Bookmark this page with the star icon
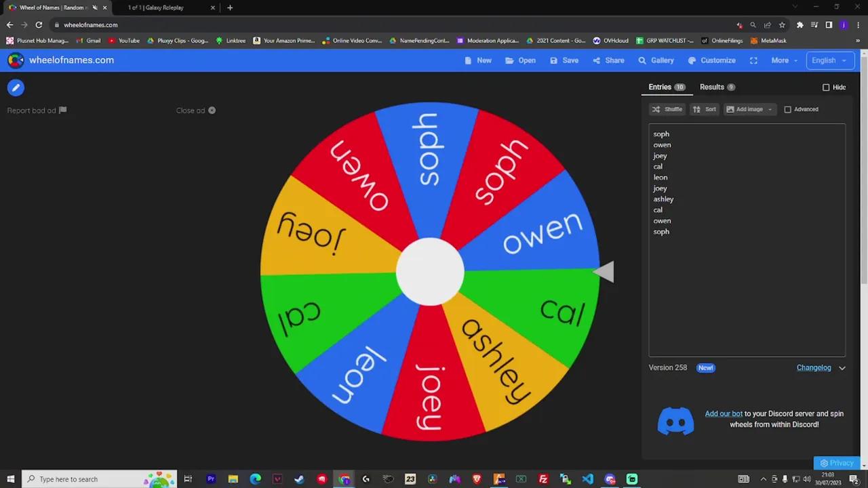This screenshot has height=488, width=868. tap(782, 25)
